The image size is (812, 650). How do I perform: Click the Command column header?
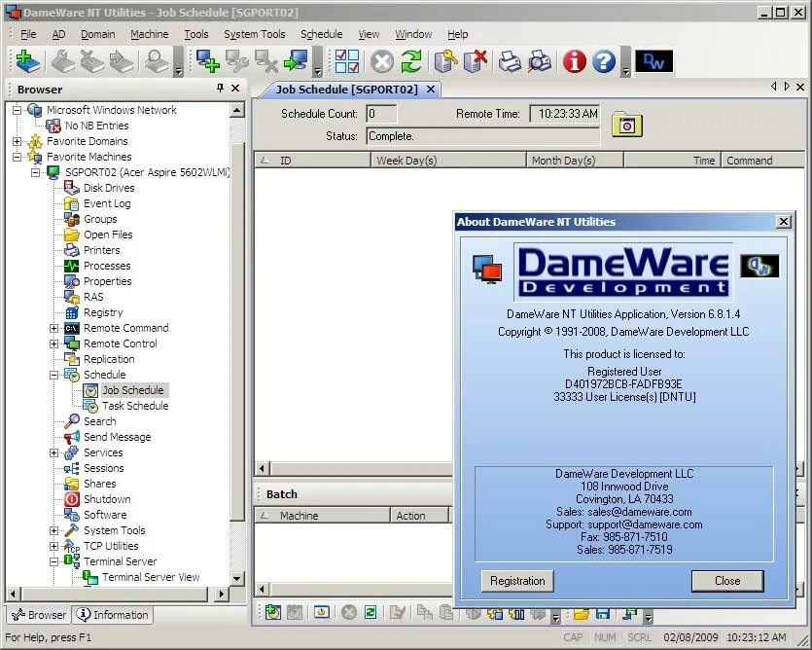click(x=763, y=161)
